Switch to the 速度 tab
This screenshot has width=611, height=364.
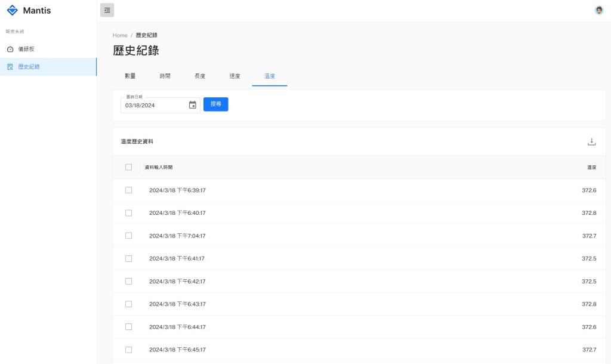234,76
